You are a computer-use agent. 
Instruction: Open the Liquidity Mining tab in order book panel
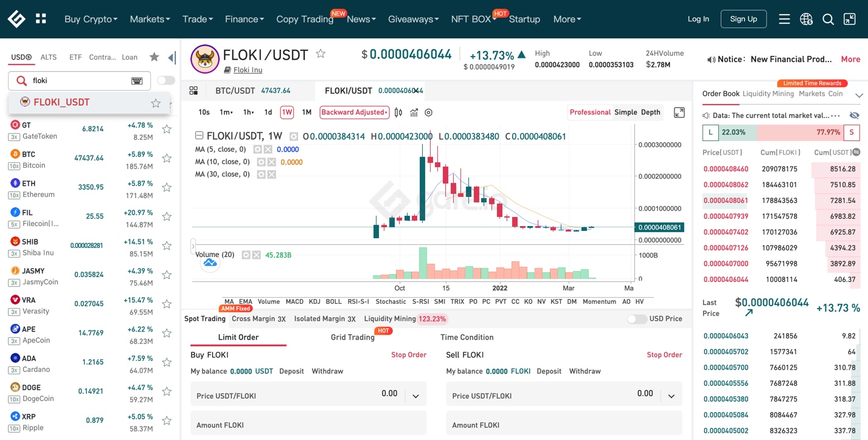tap(768, 94)
